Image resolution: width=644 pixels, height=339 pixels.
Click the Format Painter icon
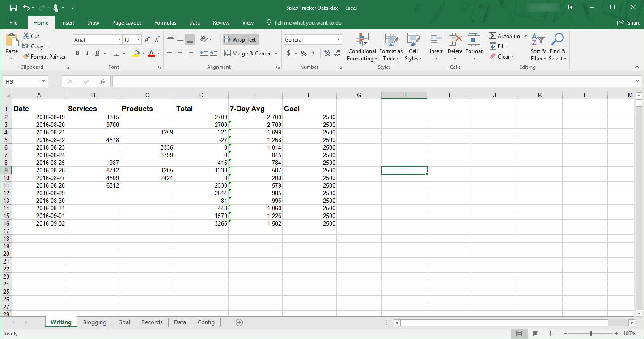(26, 57)
